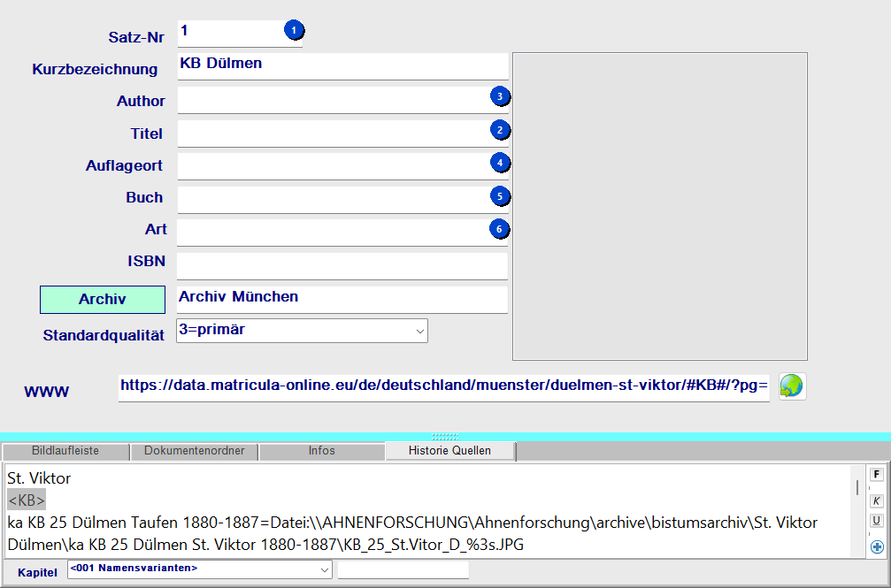Open the WWW link globe icon
891x588 pixels.
point(791,386)
